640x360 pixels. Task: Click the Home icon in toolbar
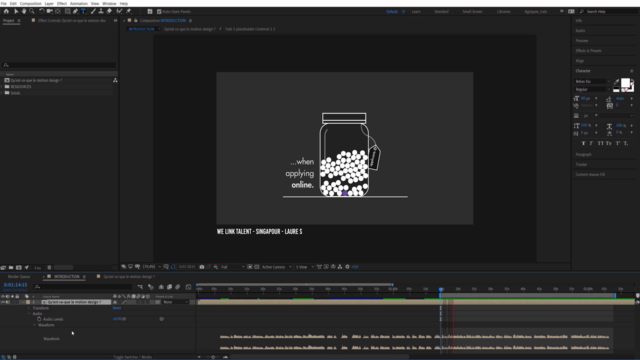click(x=6, y=11)
